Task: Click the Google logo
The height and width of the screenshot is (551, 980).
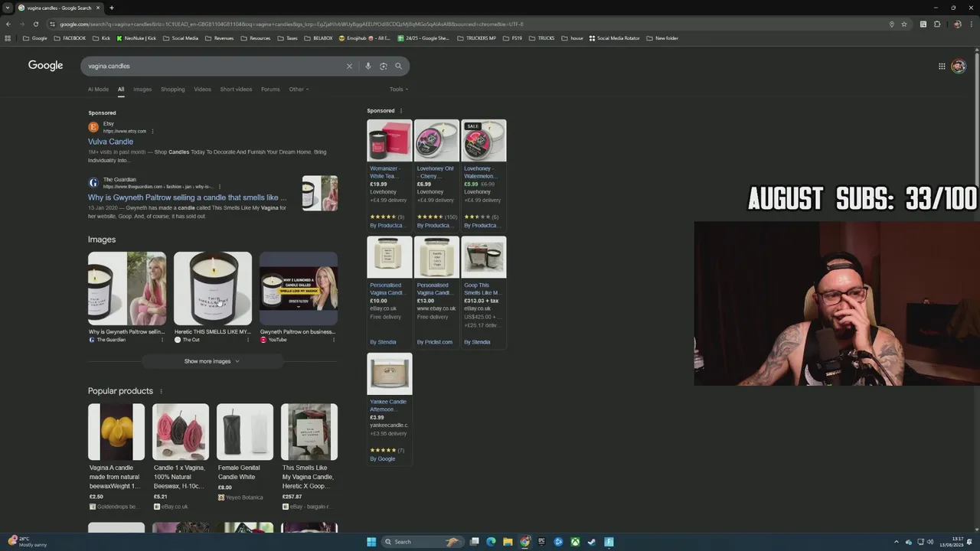Action: click(45, 66)
